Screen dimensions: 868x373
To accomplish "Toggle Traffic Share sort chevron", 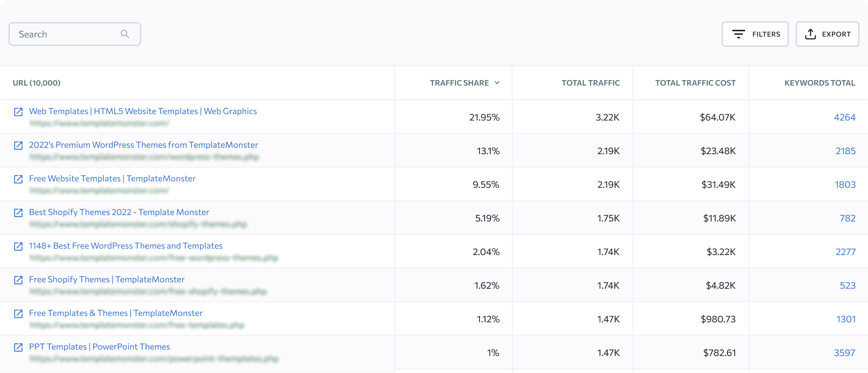I will point(497,83).
